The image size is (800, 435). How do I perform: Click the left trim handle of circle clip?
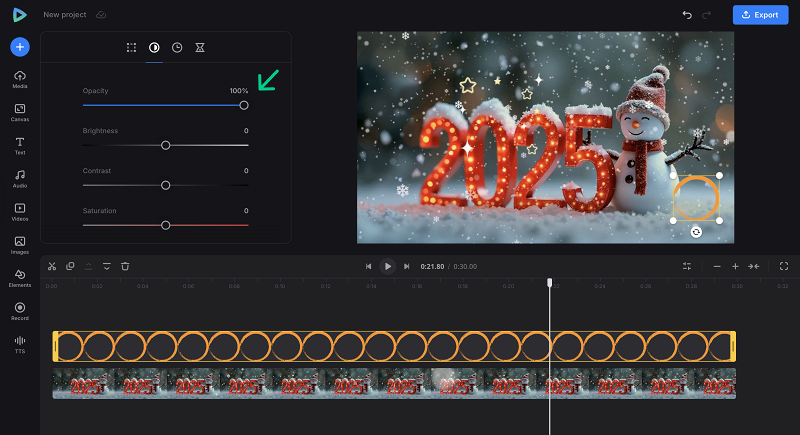(x=55, y=346)
